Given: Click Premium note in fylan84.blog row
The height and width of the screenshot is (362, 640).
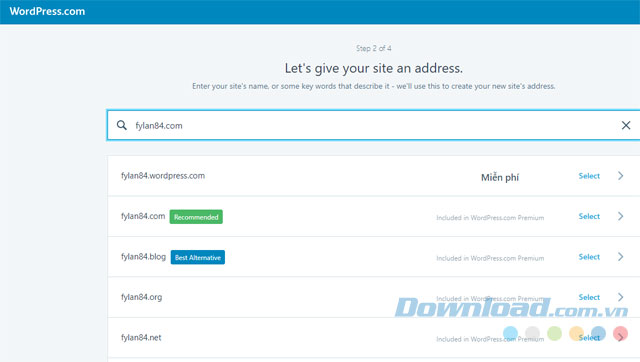Looking at the screenshot, I should [x=490, y=258].
